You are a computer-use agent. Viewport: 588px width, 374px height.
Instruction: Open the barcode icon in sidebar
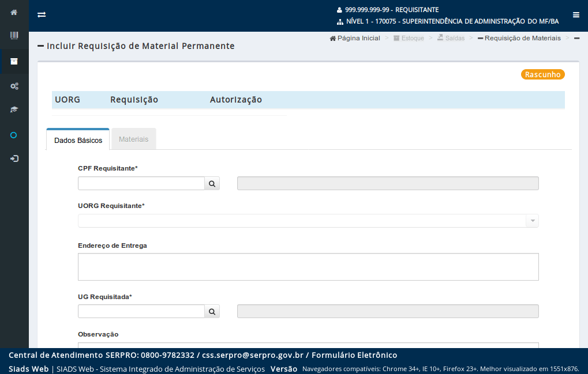click(14, 36)
